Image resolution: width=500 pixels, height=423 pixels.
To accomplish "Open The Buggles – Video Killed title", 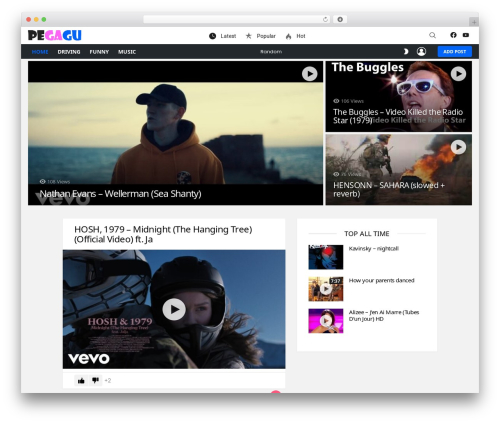I will [398, 116].
